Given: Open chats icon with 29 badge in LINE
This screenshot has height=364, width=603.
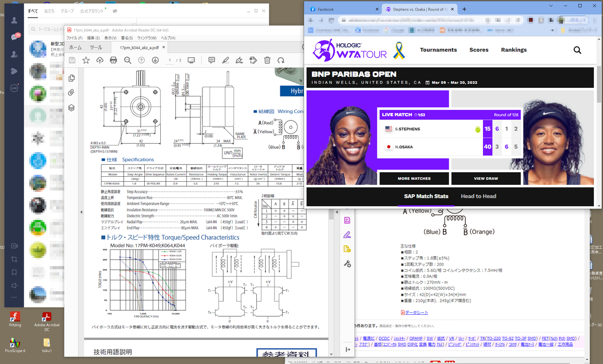Looking at the screenshot, I should click(x=15, y=37).
